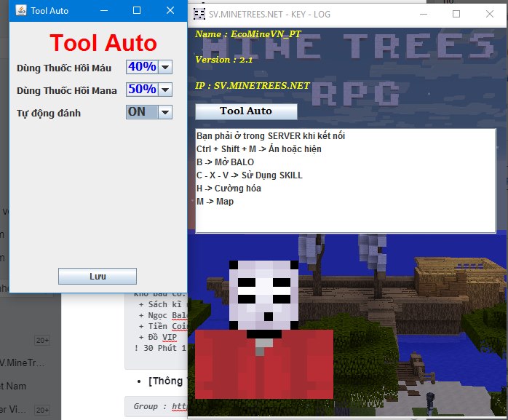Click the label 'Dùng Thuốc Hồi Máu'
This screenshot has height=420, width=508.
[64, 68]
